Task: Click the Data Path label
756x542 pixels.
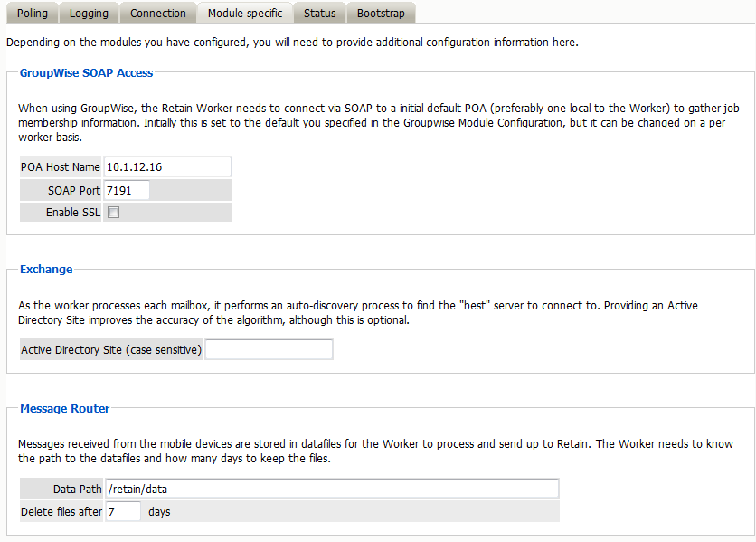Action: coord(77,489)
